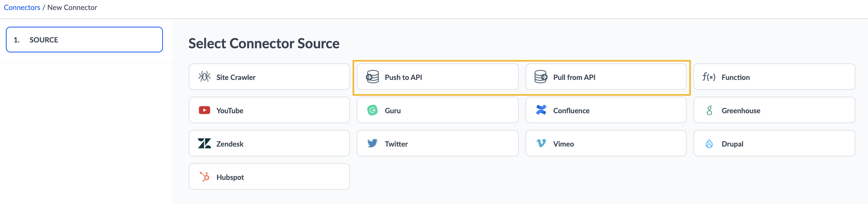
Task: Click the Hubspot sprocket icon
Action: 204,177
